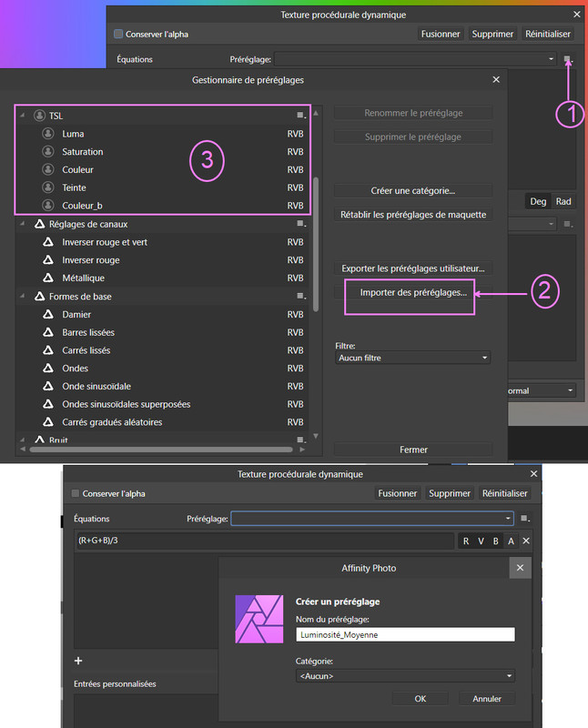
Task: Enable Conserver l'alpha in the lower window
Action: 76,493
